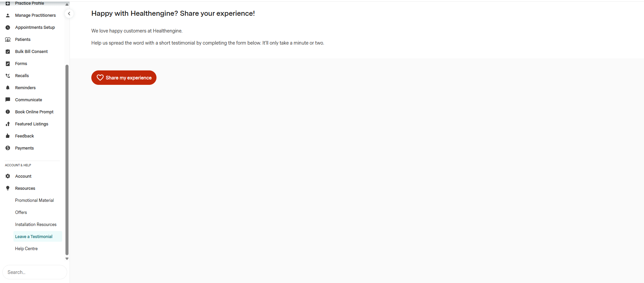644x283 pixels.
Task: Click the Recalls phone icon
Action: tap(8, 76)
